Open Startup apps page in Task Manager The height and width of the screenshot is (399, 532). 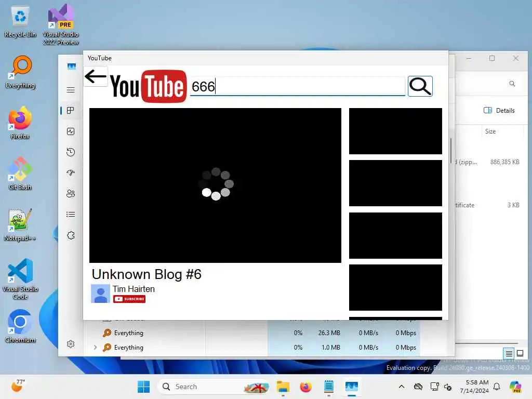(x=71, y=173)
